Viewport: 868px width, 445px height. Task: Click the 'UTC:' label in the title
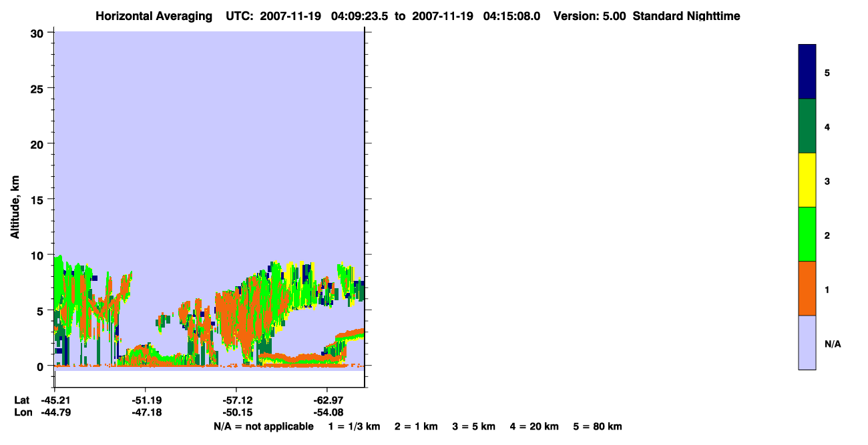click(238, 16)
